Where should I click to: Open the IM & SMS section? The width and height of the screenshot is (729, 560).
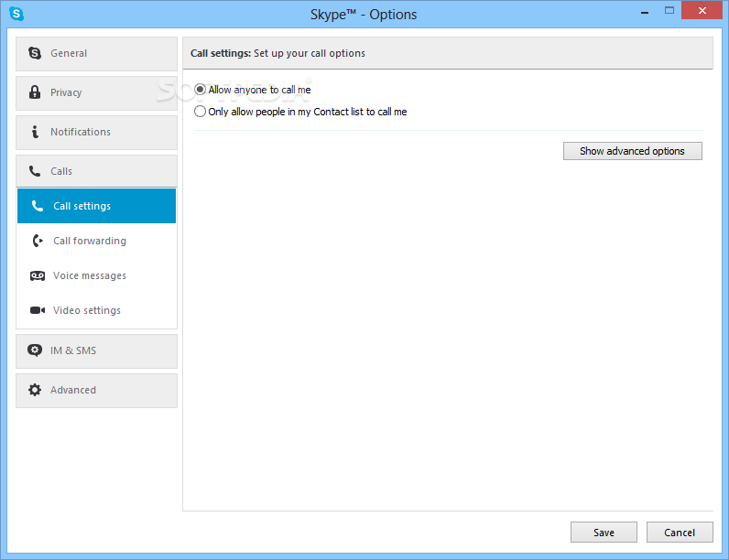coord(97,351)
